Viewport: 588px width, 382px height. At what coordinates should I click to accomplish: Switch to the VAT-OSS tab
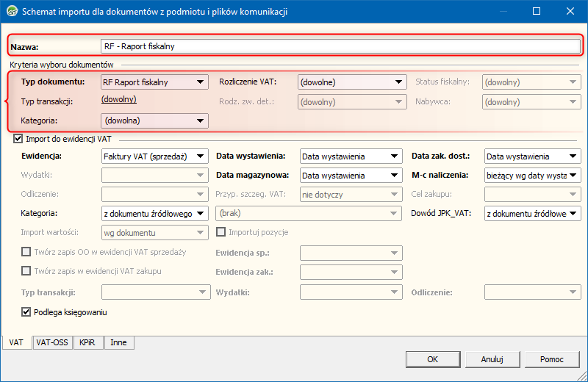(53, 342)
